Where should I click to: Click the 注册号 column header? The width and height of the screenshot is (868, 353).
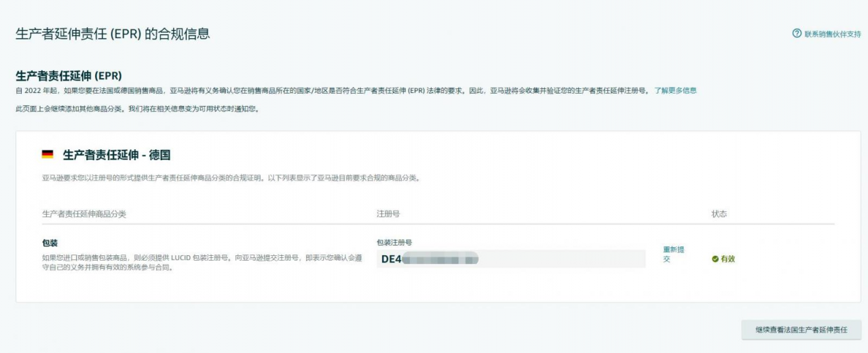pos(388,214)
